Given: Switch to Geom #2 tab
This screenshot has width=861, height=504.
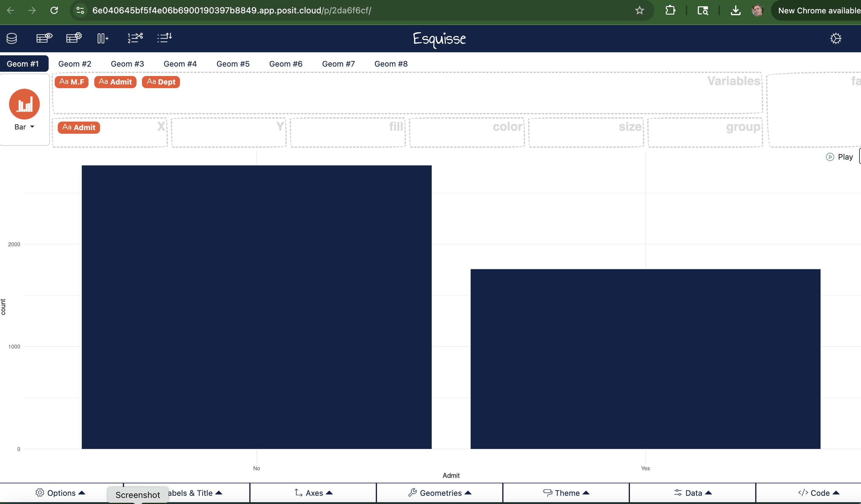Looking at the screenshot, I should [x=74, y=64].
